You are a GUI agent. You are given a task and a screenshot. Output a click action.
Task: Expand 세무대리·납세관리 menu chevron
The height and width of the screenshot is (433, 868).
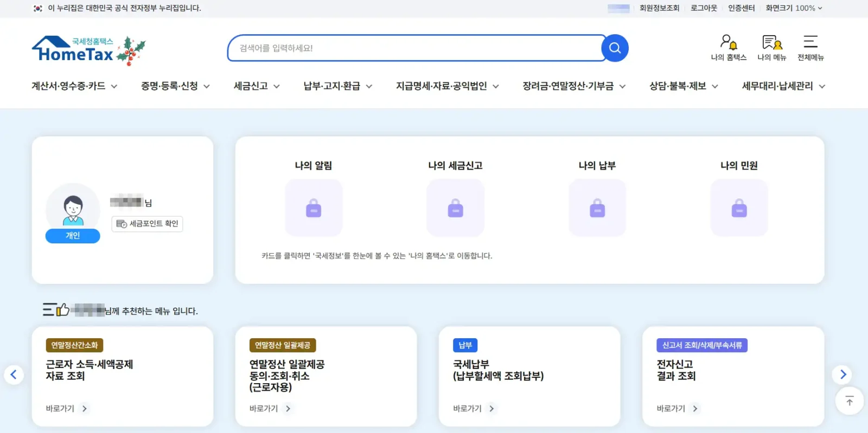822,86
